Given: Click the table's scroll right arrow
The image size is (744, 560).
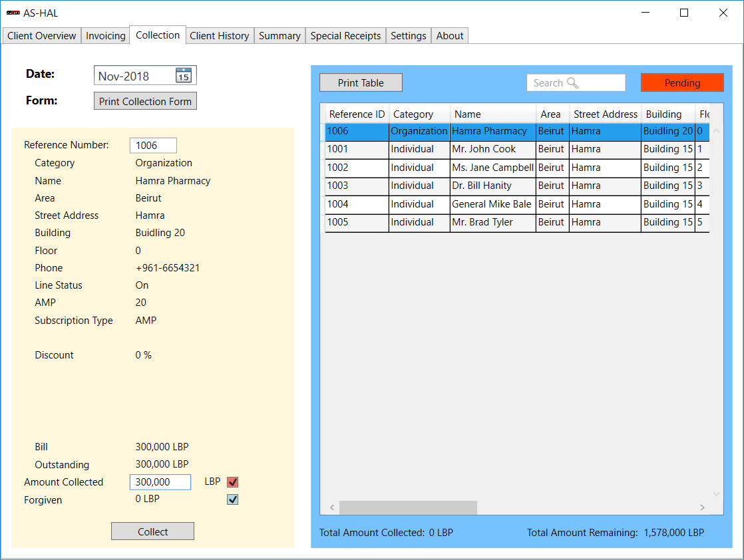Looking at the screenshot, I should tap(702, 507).
